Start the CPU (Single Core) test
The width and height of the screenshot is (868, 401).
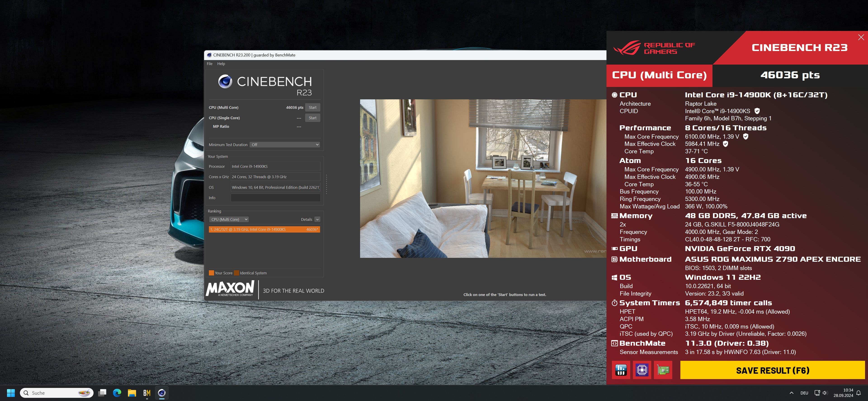click(x=312, y=118)
